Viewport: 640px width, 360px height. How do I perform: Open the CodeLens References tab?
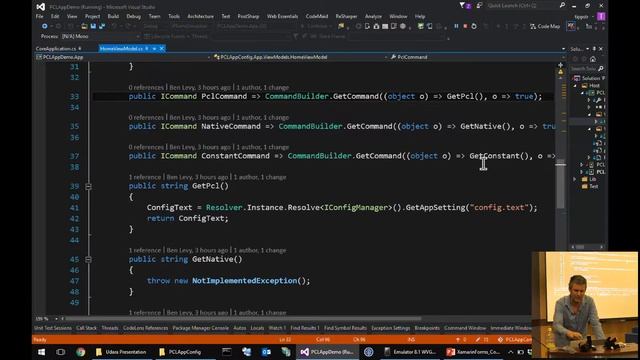145,328
